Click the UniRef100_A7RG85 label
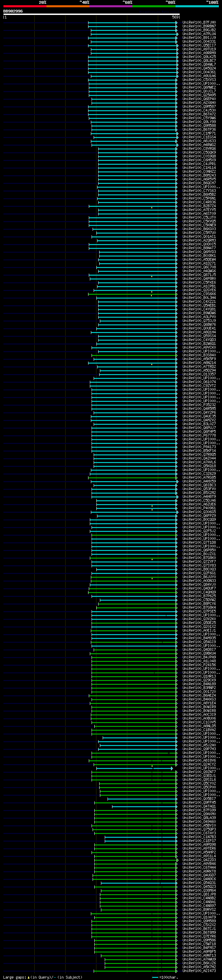Image resolution: width=222 pixels, height=980 pixels. coord(199,477)
